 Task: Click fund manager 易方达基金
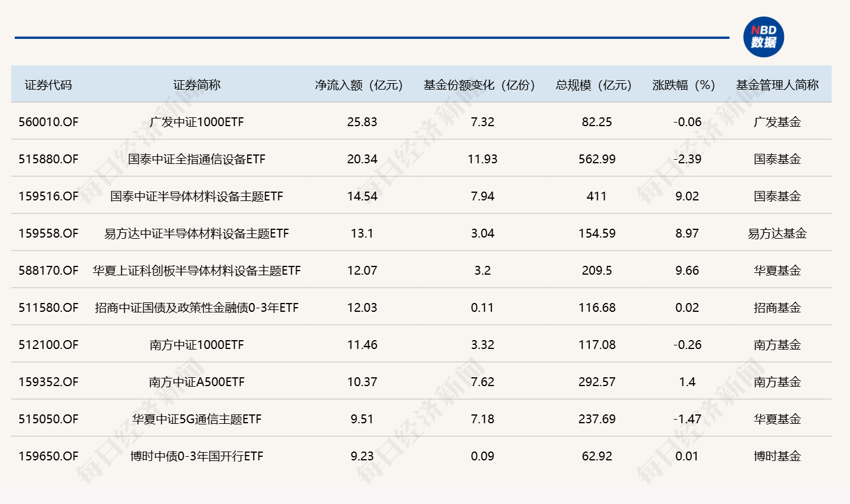[x=777, y=233]
